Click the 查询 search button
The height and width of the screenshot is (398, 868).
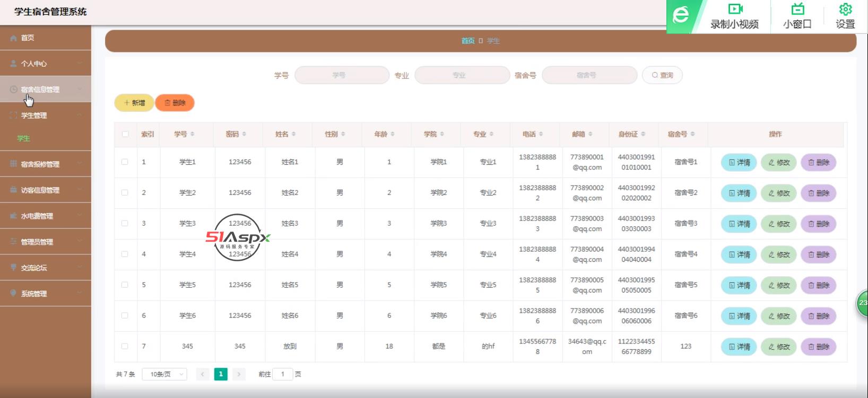coord(662,75)
